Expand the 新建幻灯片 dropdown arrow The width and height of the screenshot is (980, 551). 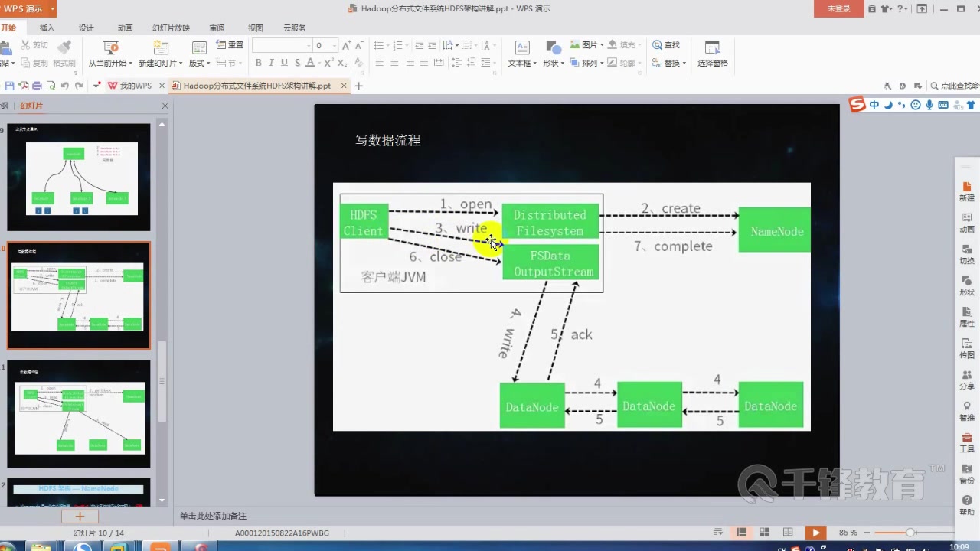(x=180, y=62)
